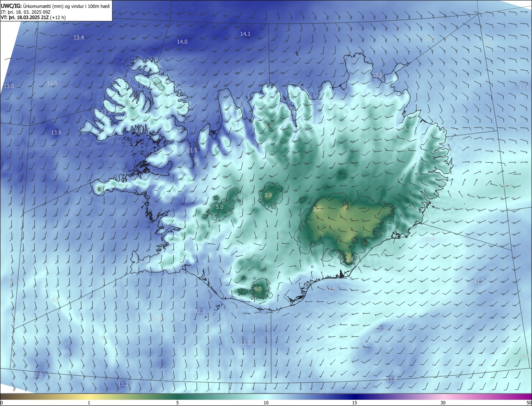Click the valid time line 'VT: þri. 18.03.2025 21Z (+12 h)'
This screenshot has height=406, width=532.
click(33, 17)
